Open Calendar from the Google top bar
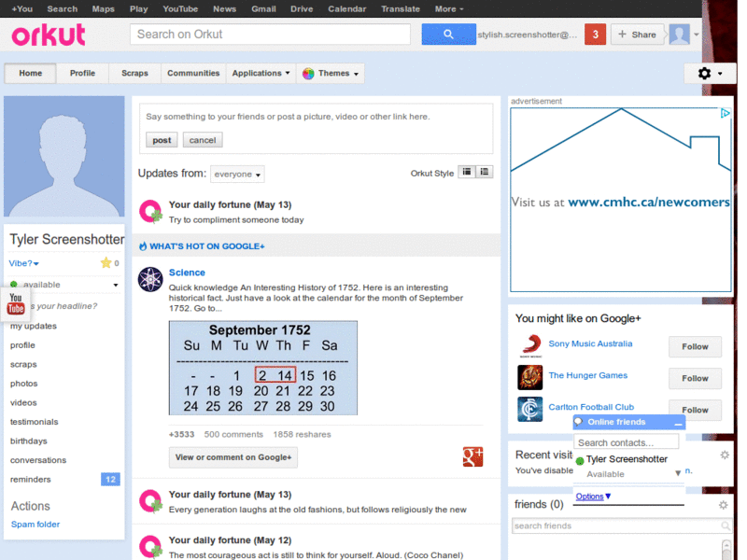The width and height of the screenshot is (747, 560). (346, 8)
